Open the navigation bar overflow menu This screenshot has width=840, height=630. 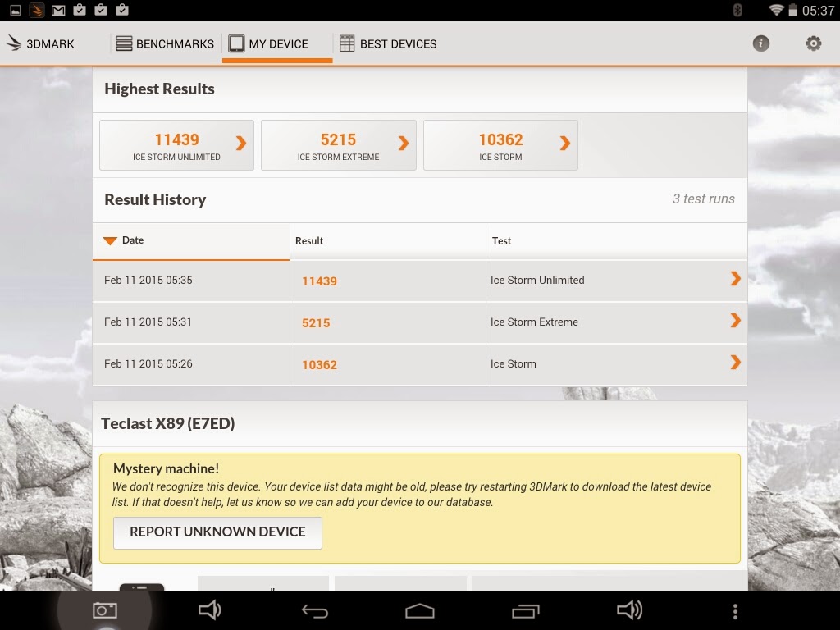735,611
